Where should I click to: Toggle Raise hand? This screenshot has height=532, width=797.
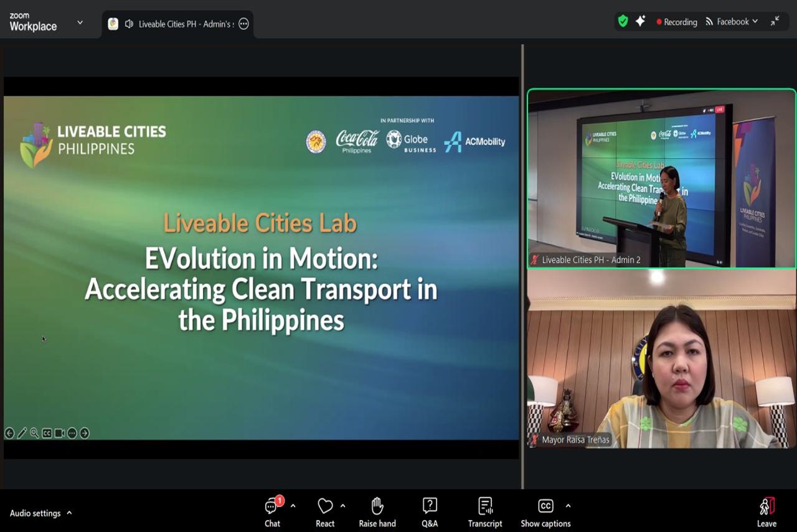(x=377, y=513)
